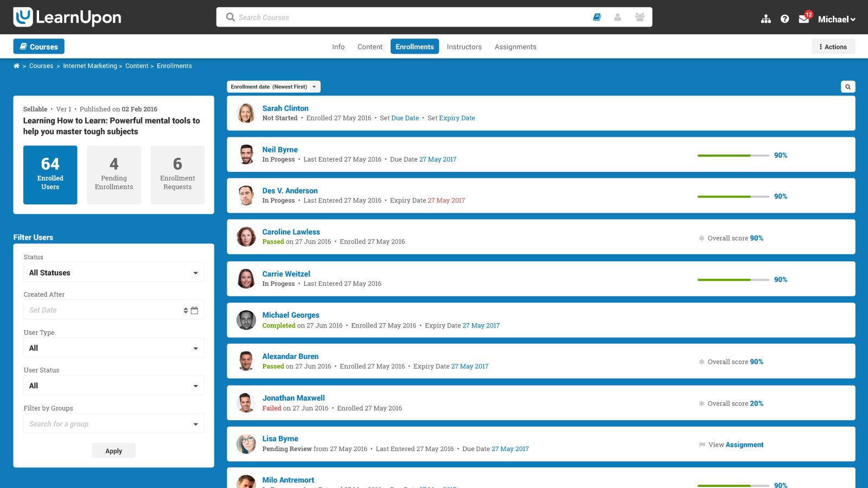Open the Michael account menu
Viewport: 868px width, 488px height.
click(835, 19)
